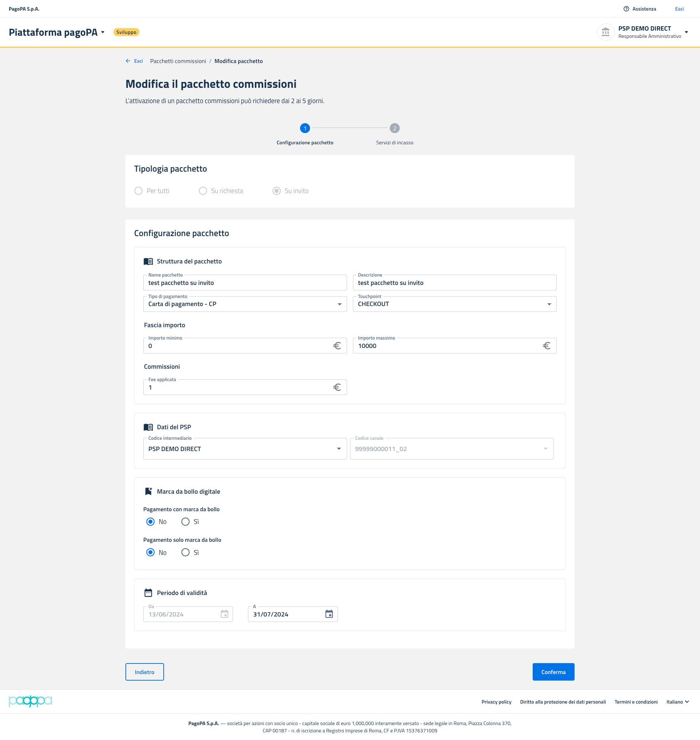Open calendar picker for end date 'A'
Screen dimensions: 700x740
coord(329,614)
